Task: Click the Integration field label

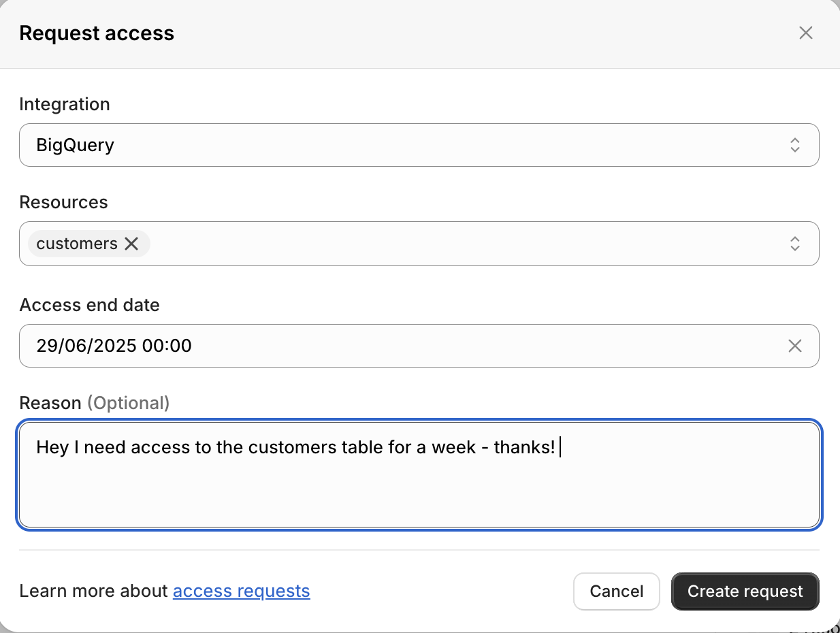Action: click(x=65, y=104)
